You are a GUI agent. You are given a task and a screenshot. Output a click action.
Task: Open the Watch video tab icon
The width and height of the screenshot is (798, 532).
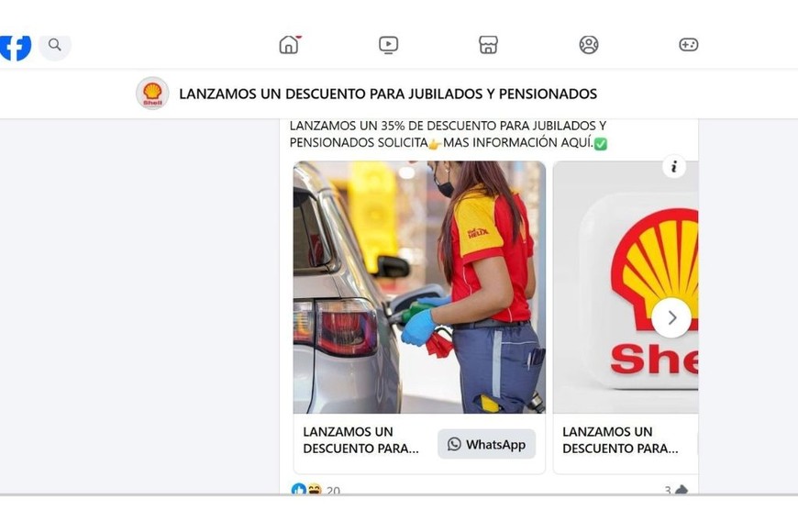pos(388,45)
